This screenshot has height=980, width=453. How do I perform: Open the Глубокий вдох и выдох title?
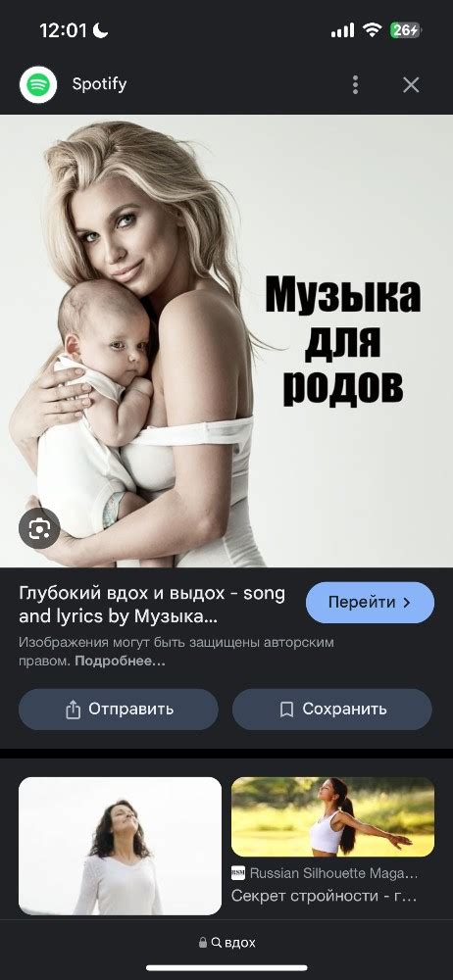pyautogui.click(x=152, y=606)
